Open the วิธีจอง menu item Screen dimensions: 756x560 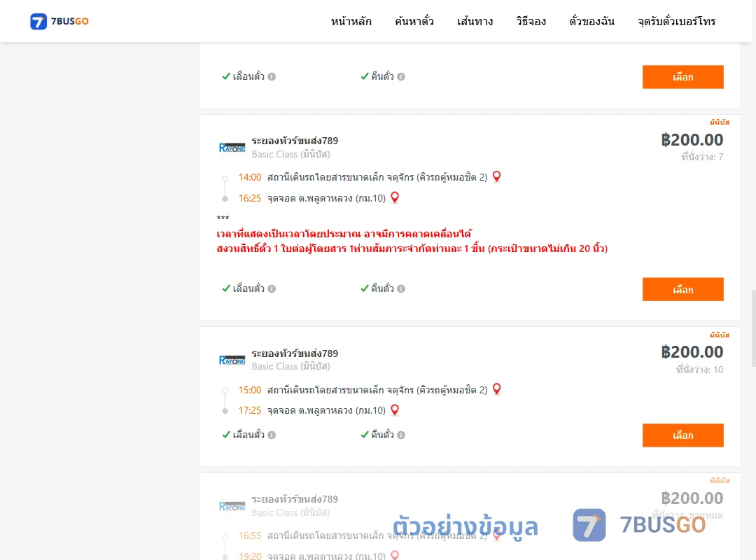click(x=531, y=21)
